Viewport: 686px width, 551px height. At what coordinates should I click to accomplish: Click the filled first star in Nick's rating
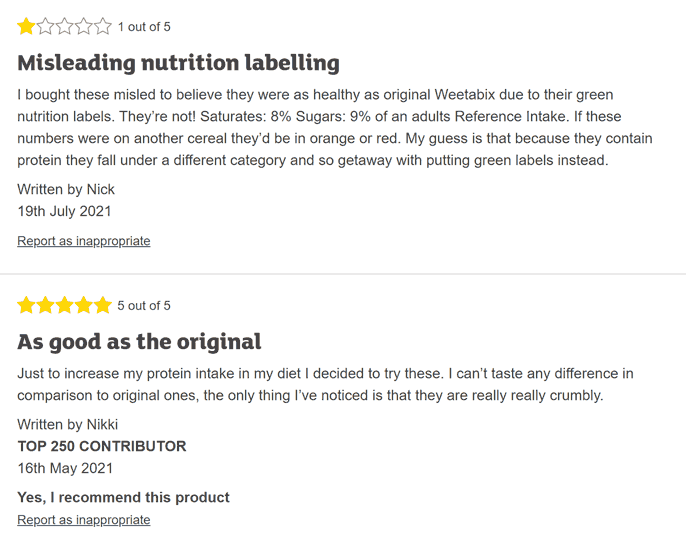[x=26, y=26]
